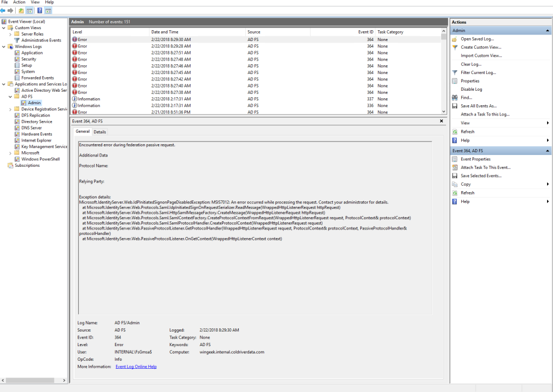The height and width of the screenshot is (392, 553).
Task: Click the Attach Task To This Event icon
Action: coord(455,167)
